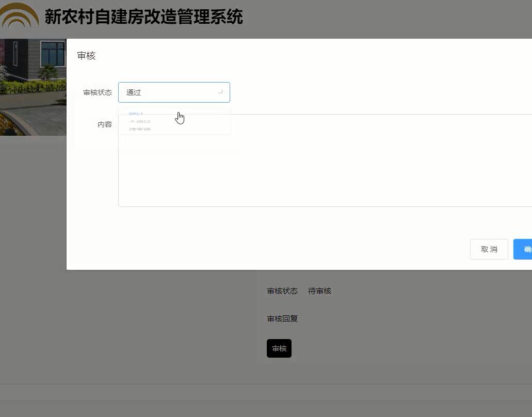Click the 内容 form label
Image resolution: width=532 pixels, height=417 pixels.
pos(105,124)
